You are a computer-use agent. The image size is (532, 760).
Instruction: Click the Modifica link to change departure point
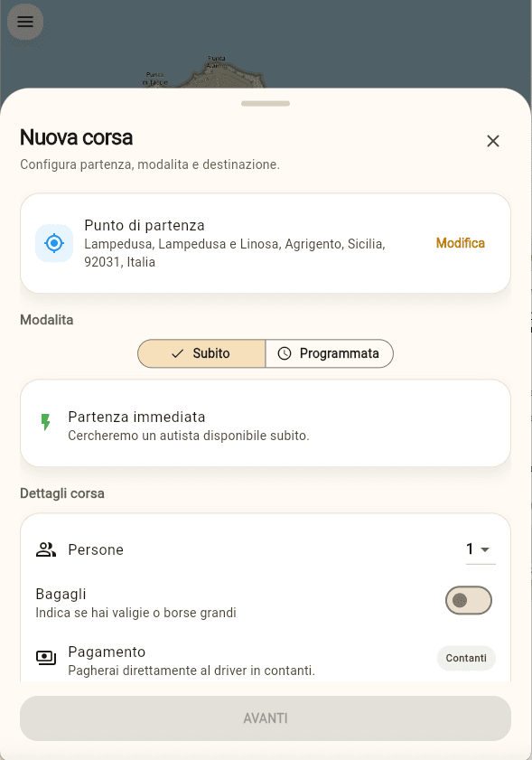pyautogui.click(x=460, y=243)
